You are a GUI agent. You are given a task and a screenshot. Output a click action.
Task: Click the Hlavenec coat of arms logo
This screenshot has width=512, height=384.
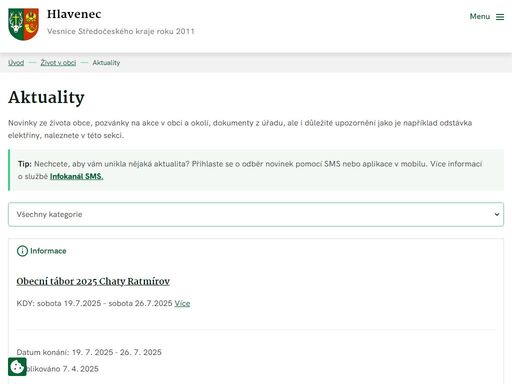click(23, 24)
